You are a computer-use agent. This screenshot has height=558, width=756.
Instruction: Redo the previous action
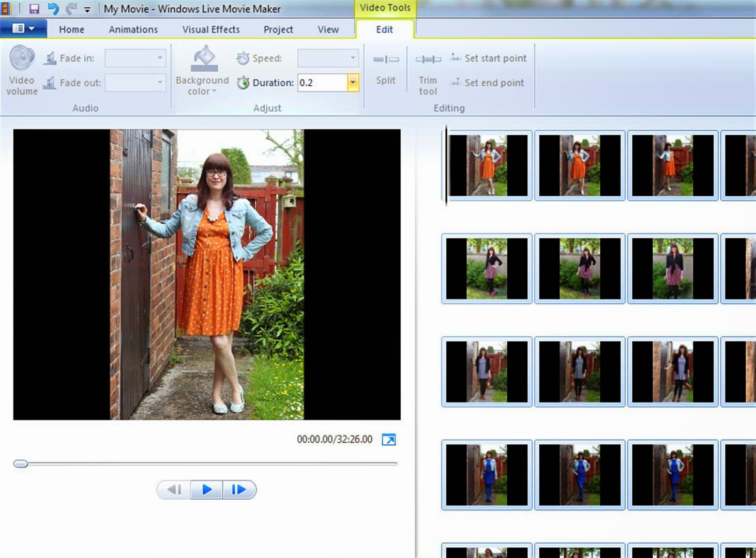[x=71, y=9]
